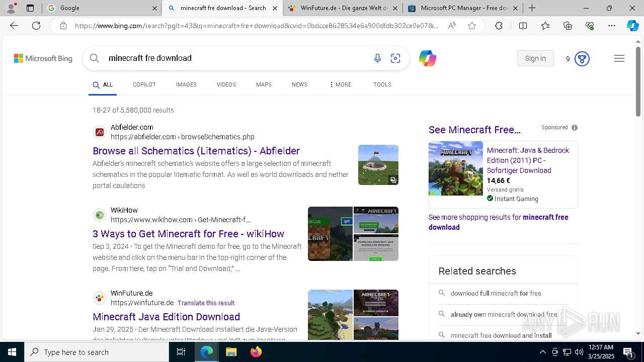The width and height of the screenshot is (644, 362).
Task: Open Task View on taskbar
Action: pos(181,352)
